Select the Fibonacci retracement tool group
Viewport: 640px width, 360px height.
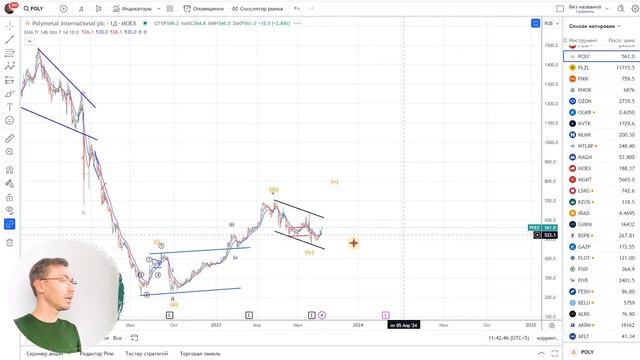coord(9,53)
